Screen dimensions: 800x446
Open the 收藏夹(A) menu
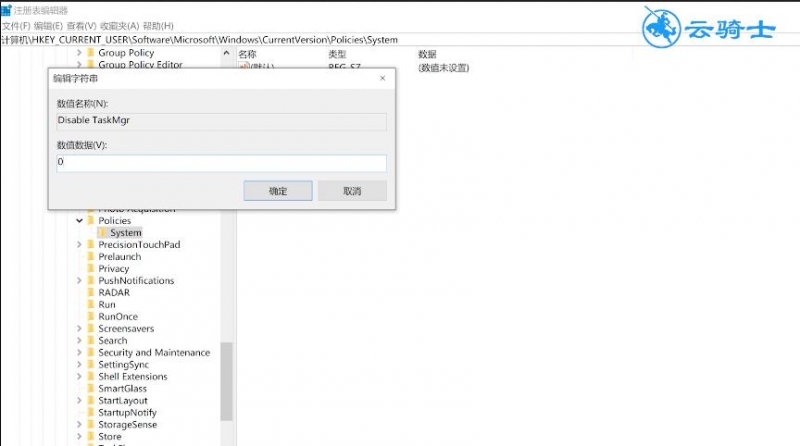coord(119,26)
